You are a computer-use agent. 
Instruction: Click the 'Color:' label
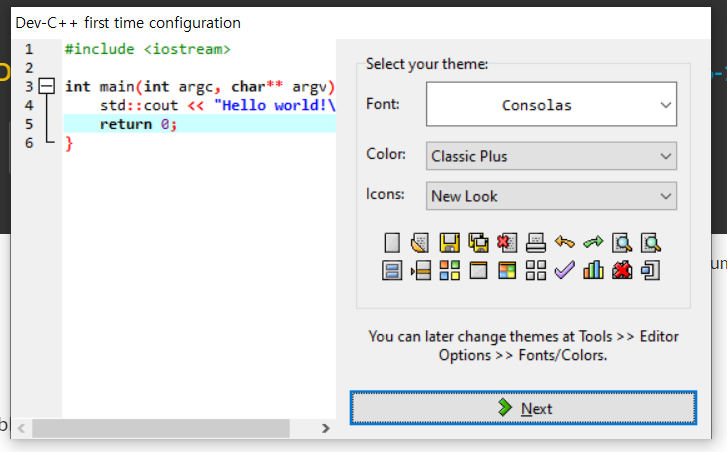pos(386,154)
